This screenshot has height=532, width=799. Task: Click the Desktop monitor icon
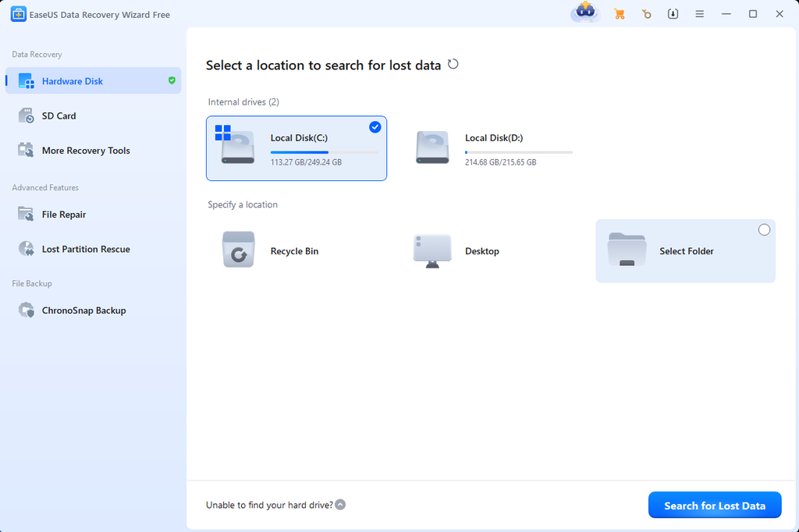[432, 251]
